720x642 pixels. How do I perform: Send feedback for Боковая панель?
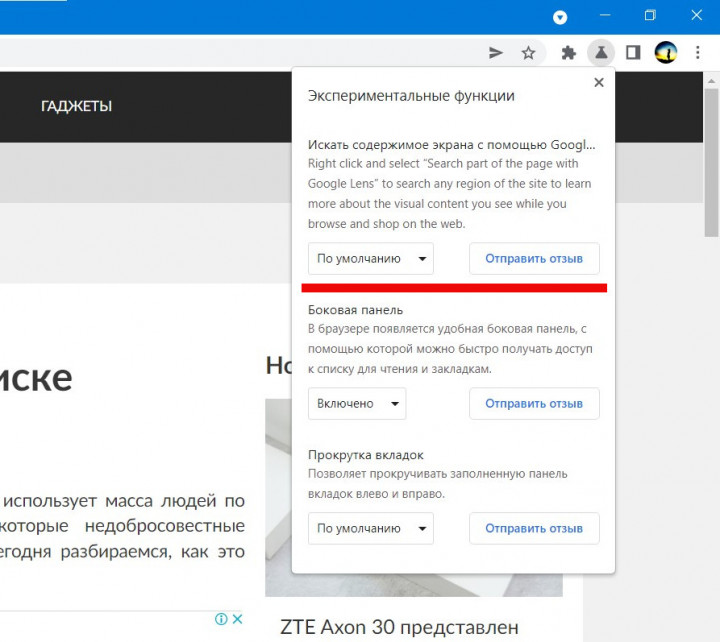click(x=534, y=404)
